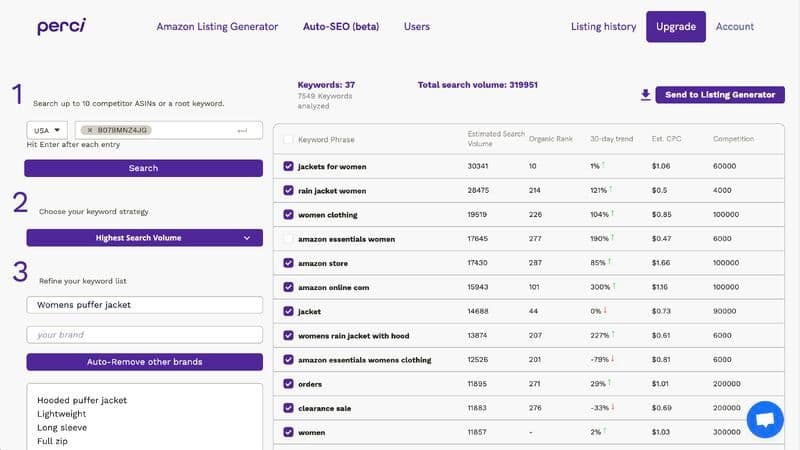The height and width of the screenshot is (450, 800).
Task: Check the 'amazon essentials women' keyword box
Action: tap(288, 239)
